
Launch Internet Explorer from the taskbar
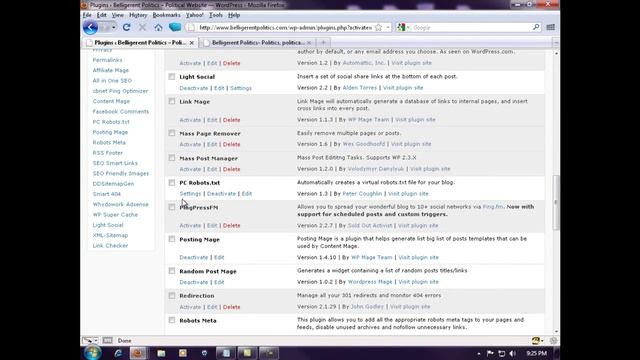(x=118, y=353)
